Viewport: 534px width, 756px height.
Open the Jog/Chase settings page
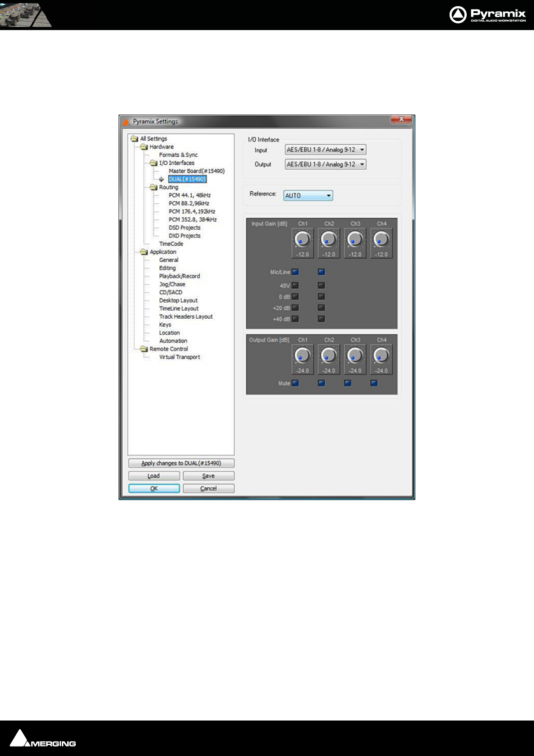click(x=172, y=284)
